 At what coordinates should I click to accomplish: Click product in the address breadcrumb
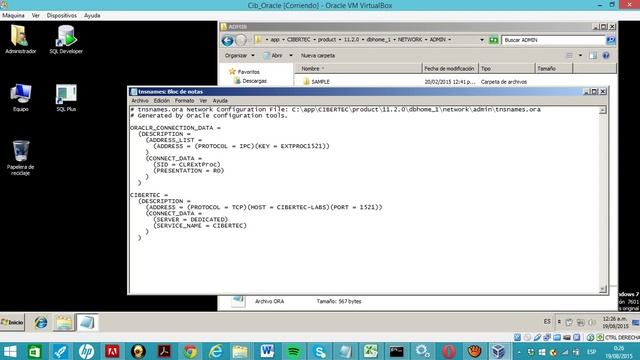327,40
